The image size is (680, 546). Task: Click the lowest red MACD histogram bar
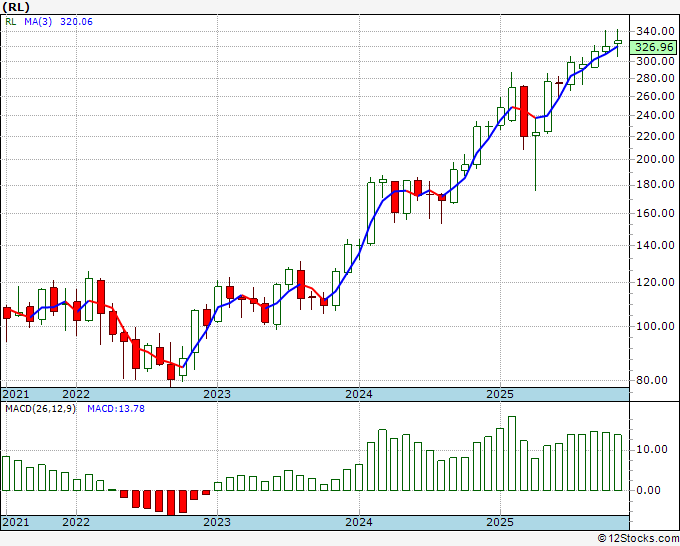(x=171, y=503)
